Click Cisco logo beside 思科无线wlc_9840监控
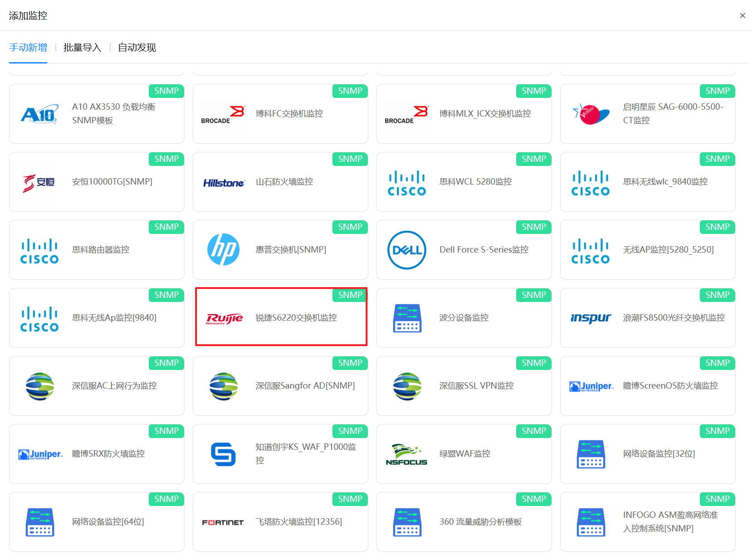Screen dimensions: 752x560 (591, 183)
